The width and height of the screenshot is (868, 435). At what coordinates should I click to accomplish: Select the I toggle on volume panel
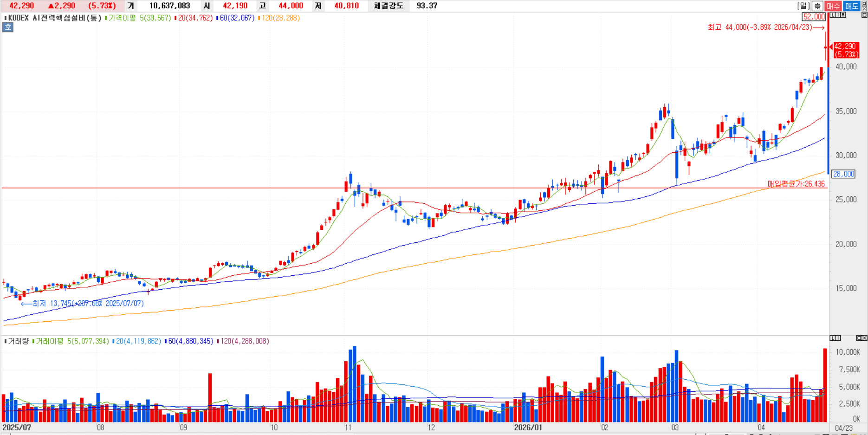(838, 338)
